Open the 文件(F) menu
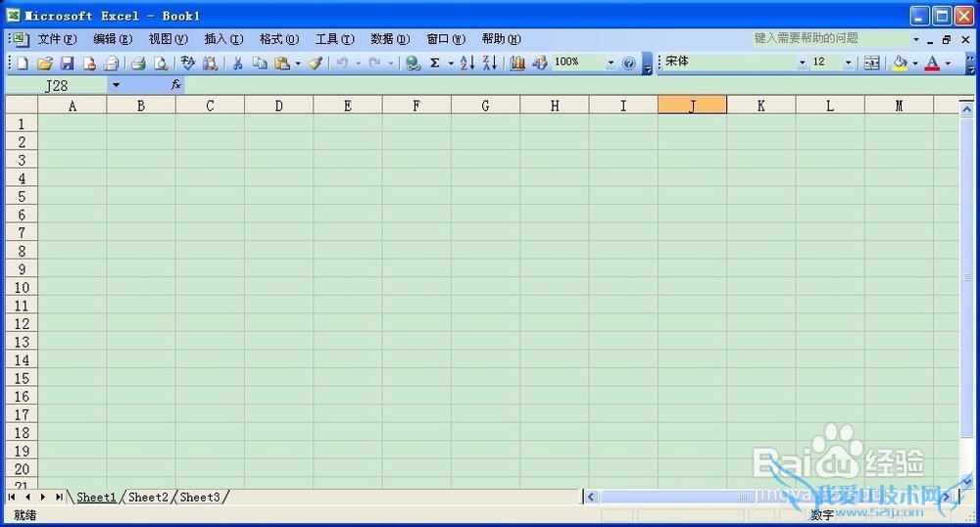The width and height of the screenshot is (980, 527). [57, 39]
